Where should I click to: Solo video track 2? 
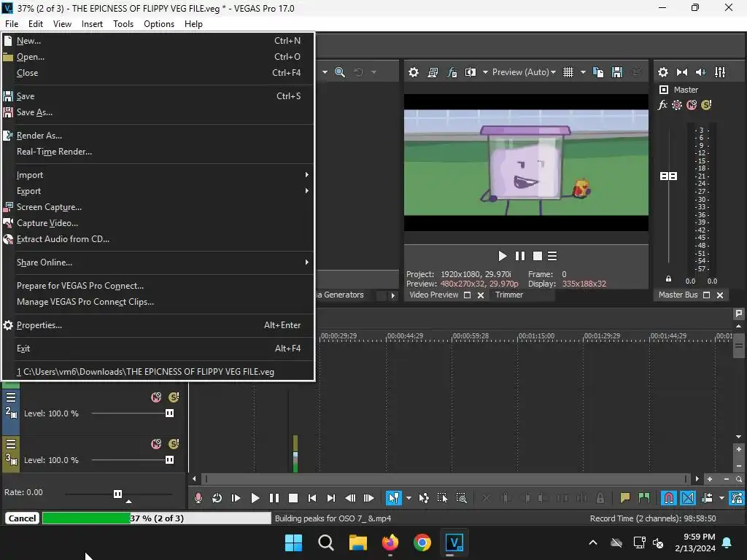pos(174,397)
